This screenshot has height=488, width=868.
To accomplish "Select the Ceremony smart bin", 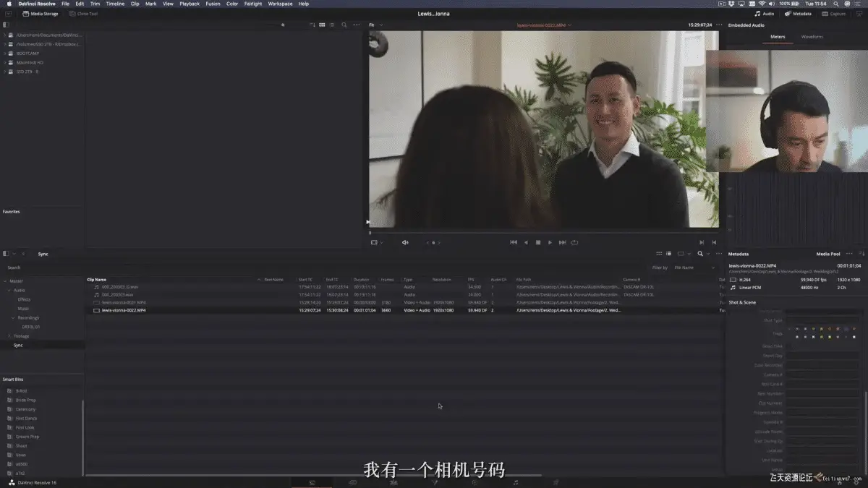I will [25, 409].
